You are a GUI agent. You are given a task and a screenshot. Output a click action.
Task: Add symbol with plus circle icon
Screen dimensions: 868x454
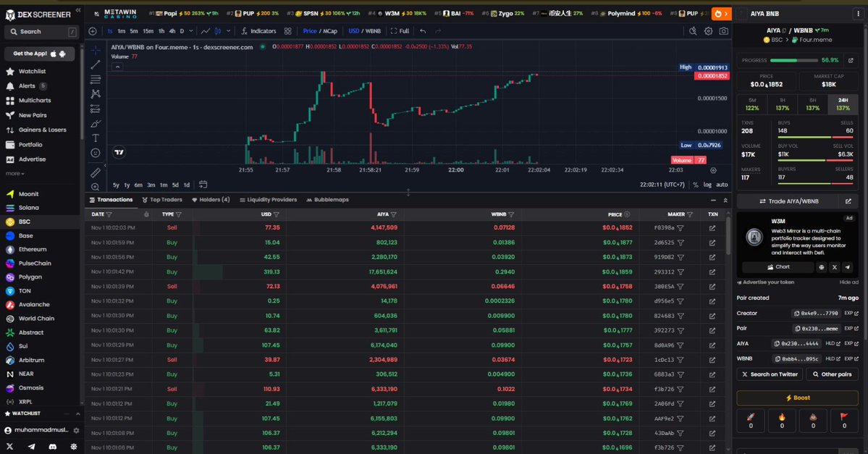tap(93, 31)
